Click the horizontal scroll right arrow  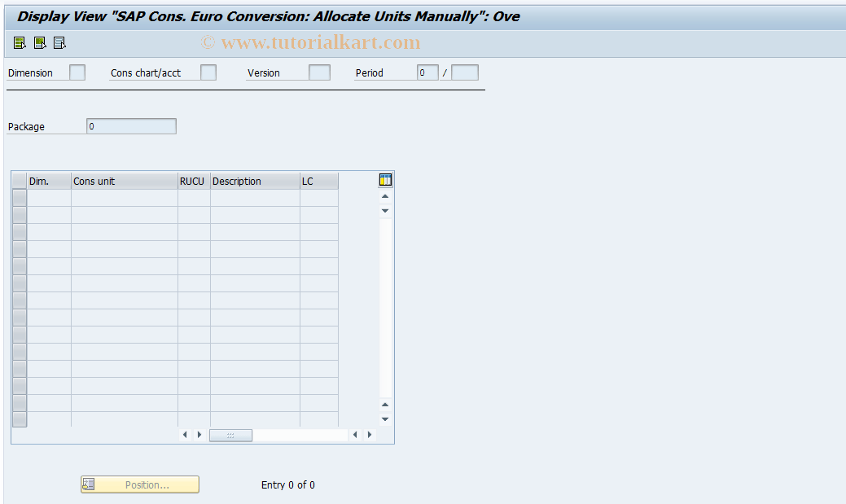tap(369, 435)
